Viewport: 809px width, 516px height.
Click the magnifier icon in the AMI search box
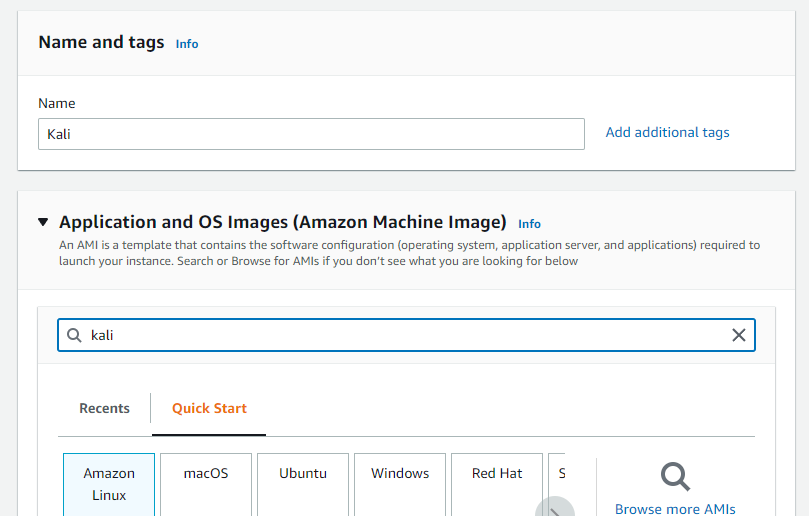tap(74, 335)
